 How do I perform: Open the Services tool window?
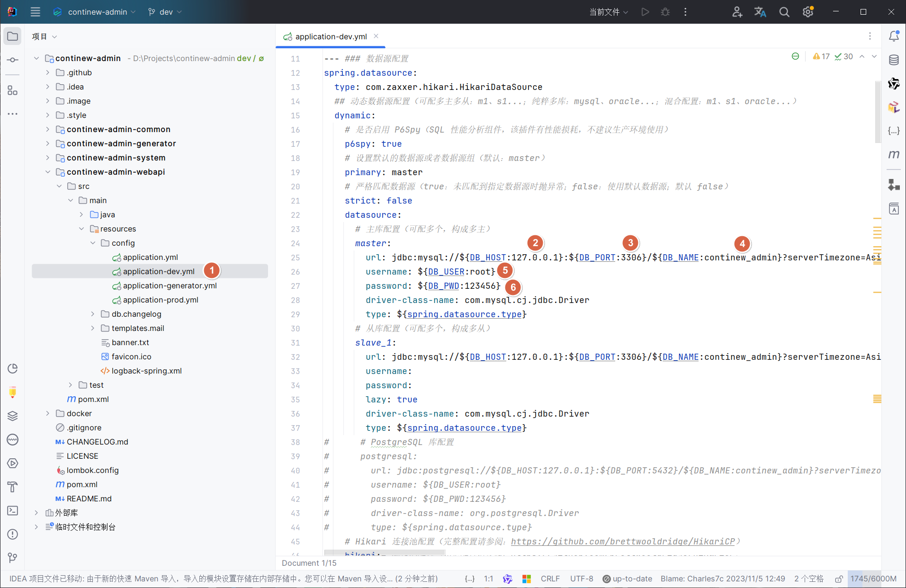tap(13, 463)
